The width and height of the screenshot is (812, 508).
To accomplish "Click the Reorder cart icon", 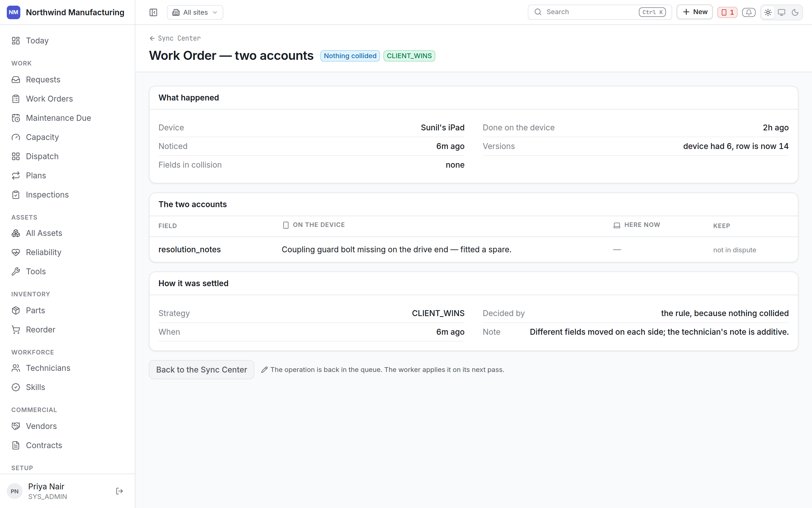I will 16,330.
